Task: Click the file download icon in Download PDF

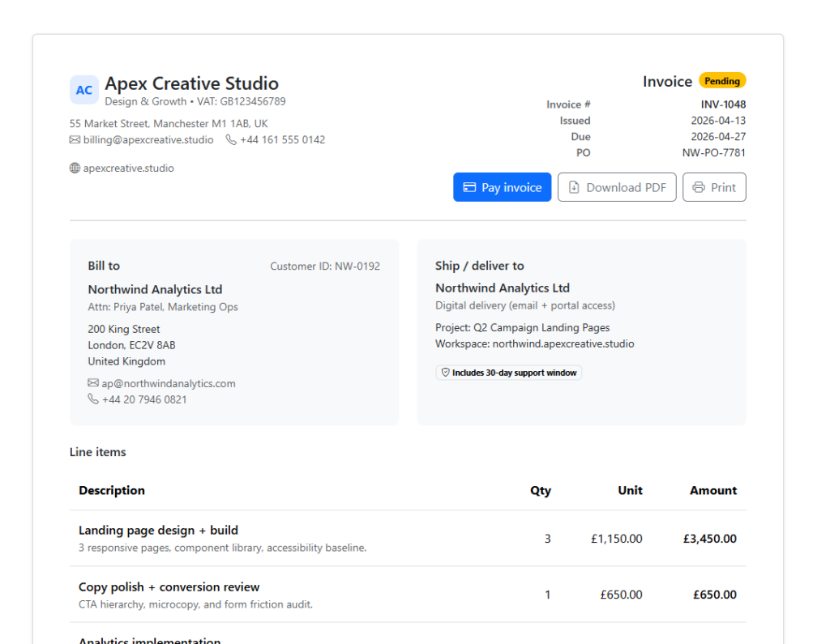Action: (574, 187)
